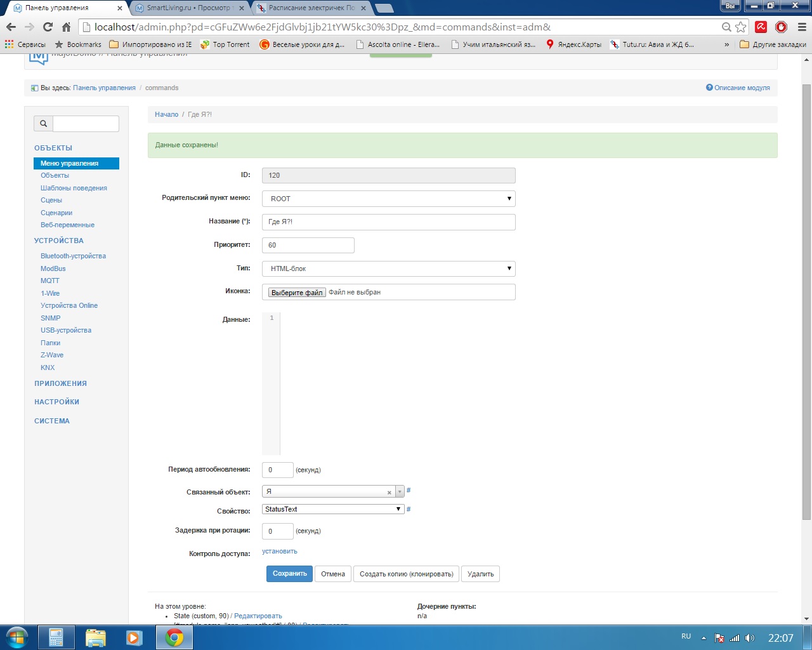Click the red stop-sign ad blocker extension icon

tap(782, 27)
